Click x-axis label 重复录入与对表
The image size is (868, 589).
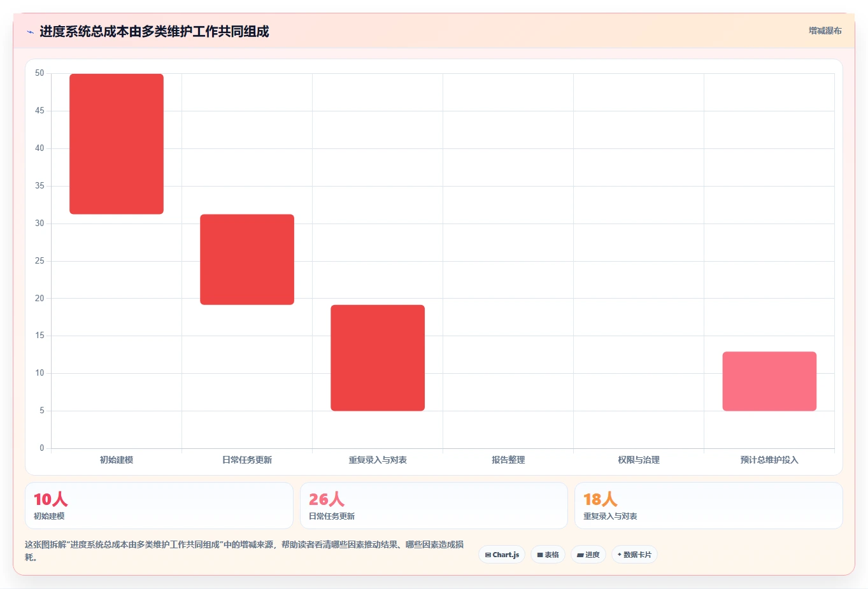point(378,460)
